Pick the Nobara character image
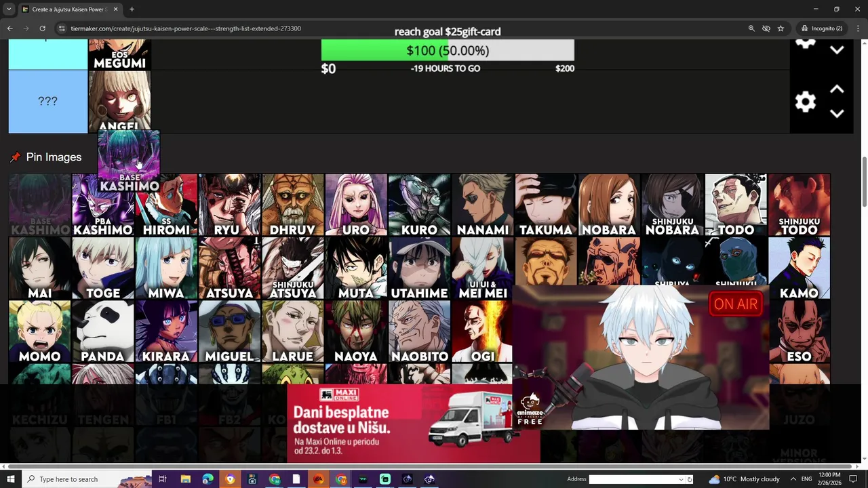868x488 pixels. [609, 205]
